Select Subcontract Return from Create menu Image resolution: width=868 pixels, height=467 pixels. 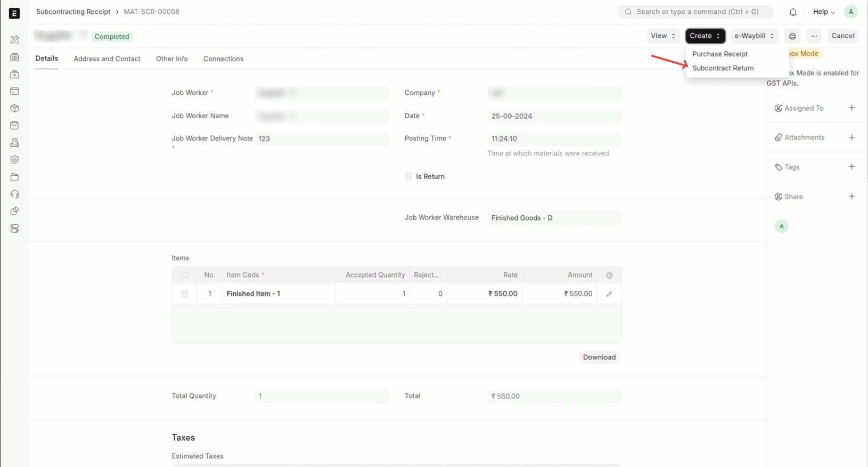click(723, 68)
